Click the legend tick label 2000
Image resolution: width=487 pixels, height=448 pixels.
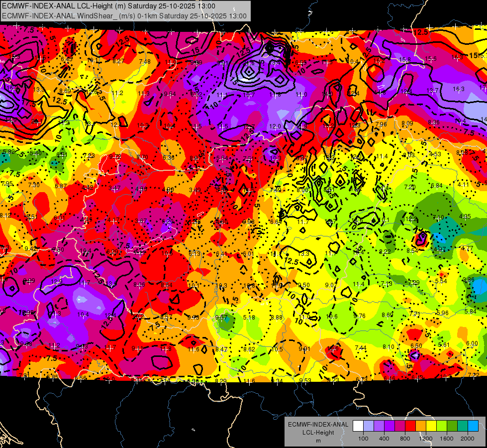click(468, 439)
